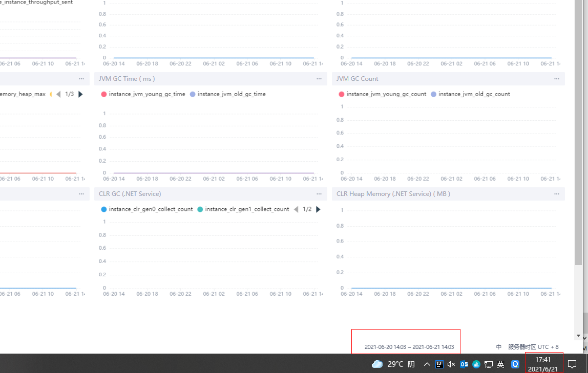Viewport: 588px width, 373px height.
Task: Open the Outlook tray icon
Action: [x=464, y=364]
